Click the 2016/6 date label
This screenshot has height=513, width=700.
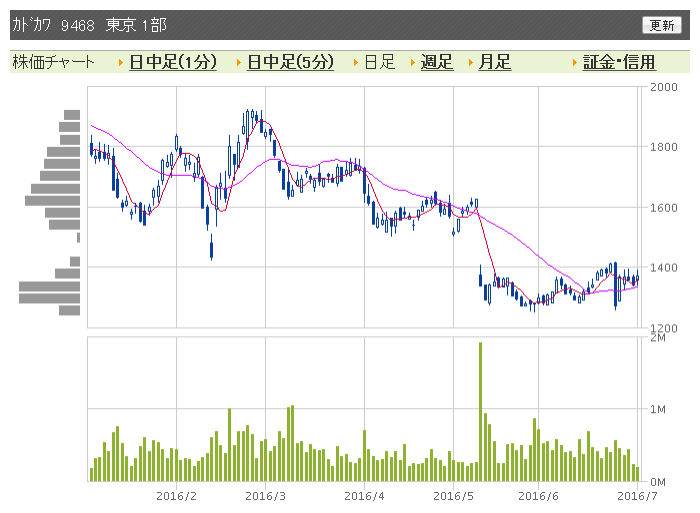point(538,496)
